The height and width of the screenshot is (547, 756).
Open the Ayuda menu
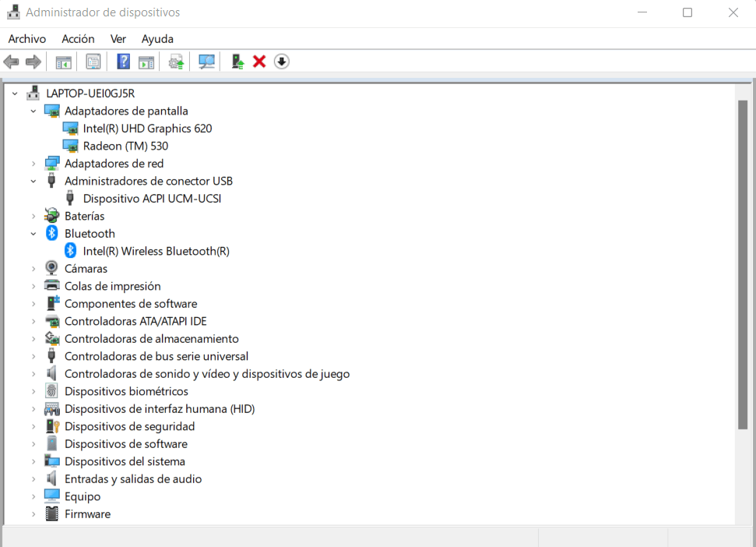(157, 39)
